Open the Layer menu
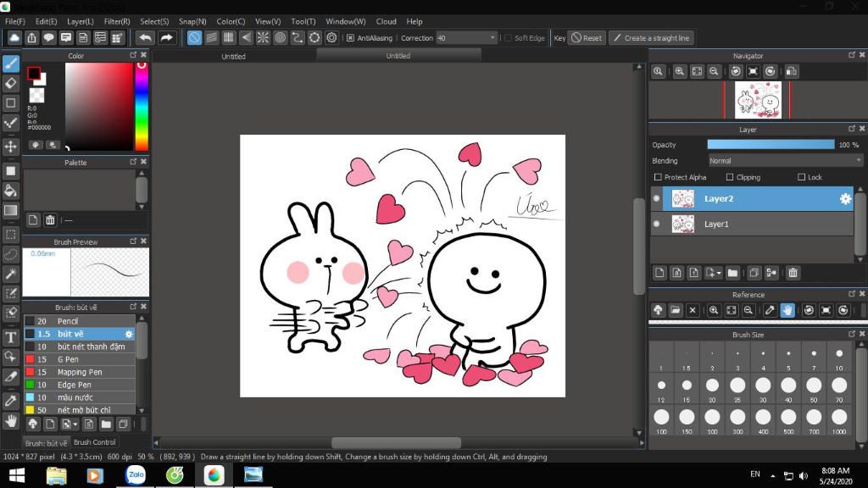868x488 pixels. coord(81,21)
